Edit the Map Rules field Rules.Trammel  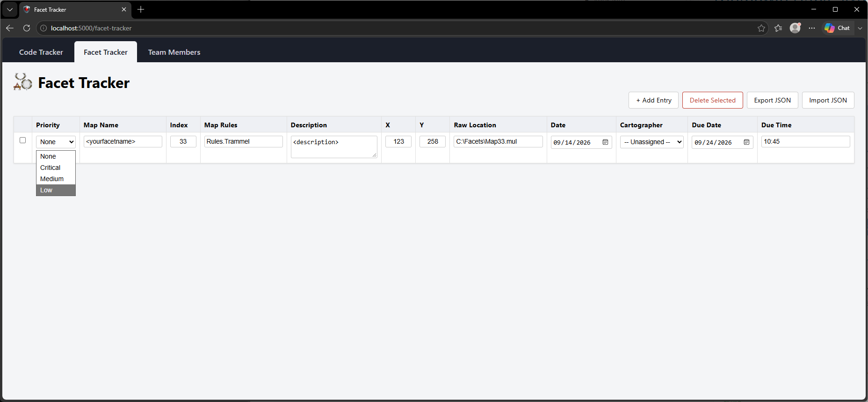[244, 141]
